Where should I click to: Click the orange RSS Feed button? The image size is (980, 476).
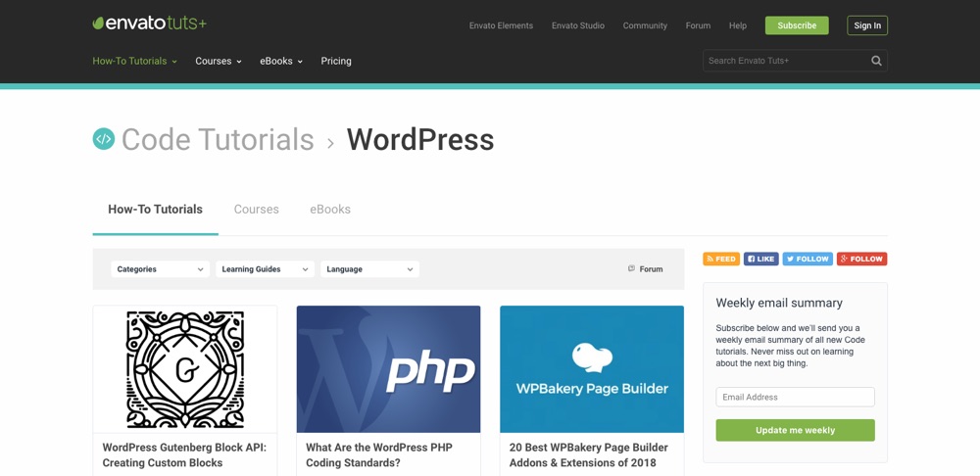pyautogui.click(x=721, y=259)
